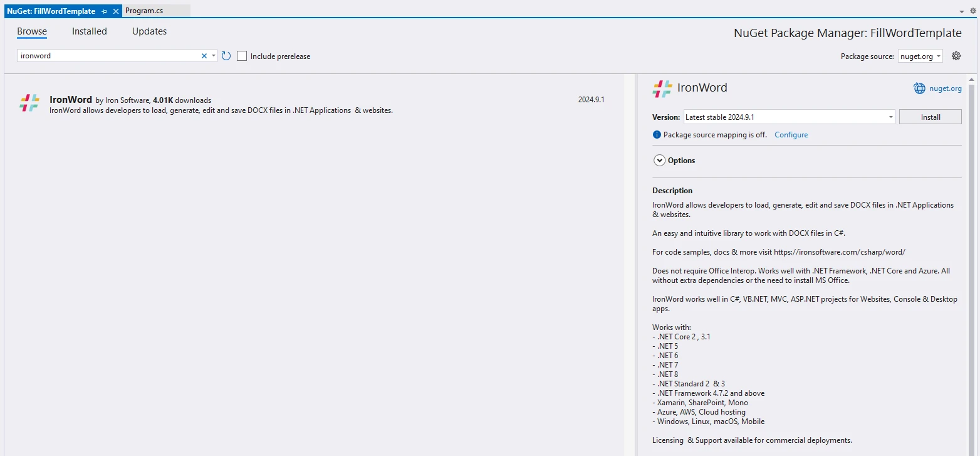Open the window gear icon at top right
Viewport: 980px width, 456px height.
pyautogui.click(x=973, y=11)
